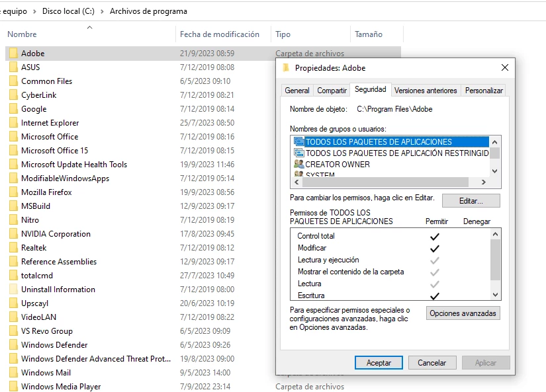Click the disabled Aplicar button

[485, 363]
